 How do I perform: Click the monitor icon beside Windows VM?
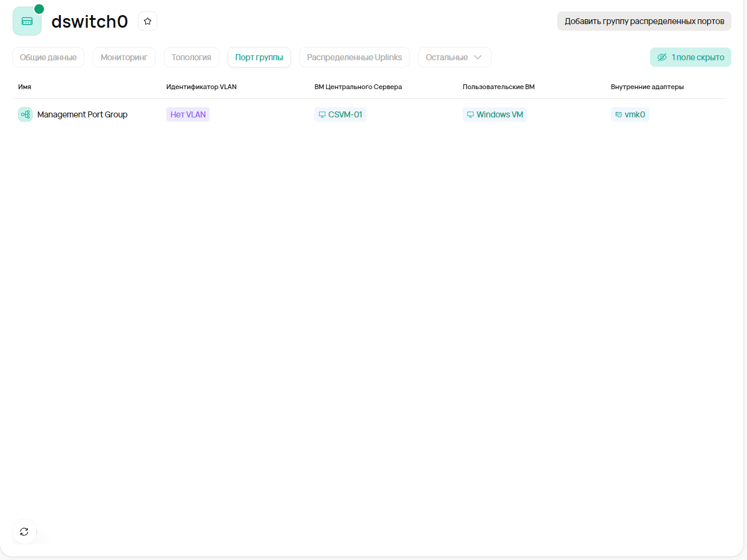470,114
